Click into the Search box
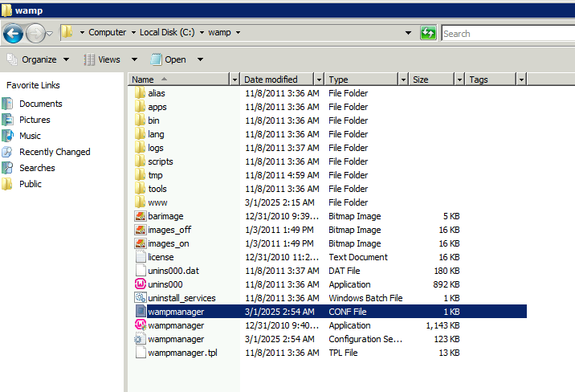The image size is (575, 392). 508,34
